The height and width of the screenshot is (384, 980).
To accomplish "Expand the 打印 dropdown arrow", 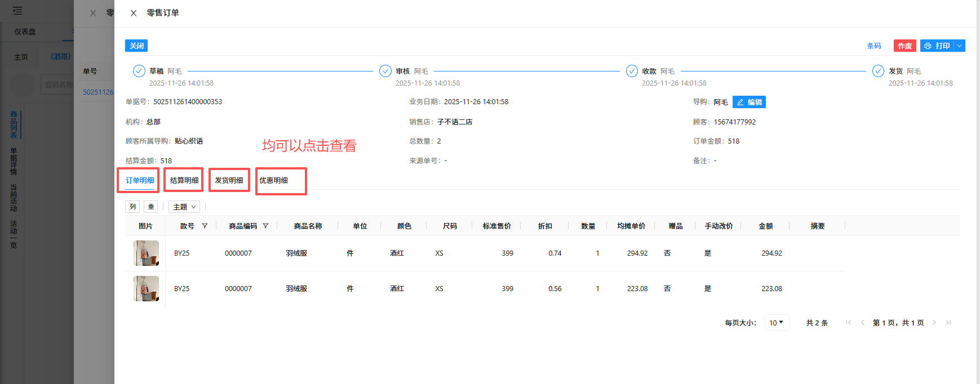I will click(959, 46).
